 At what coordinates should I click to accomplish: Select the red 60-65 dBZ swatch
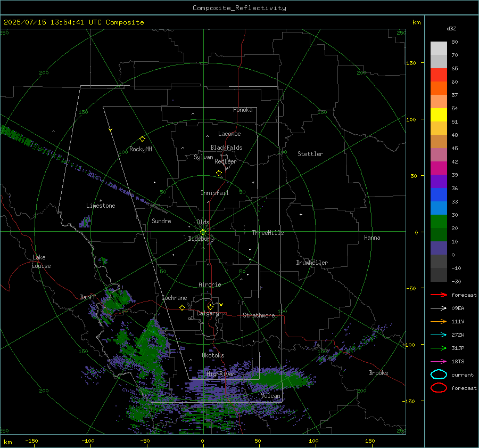[439, 75]
